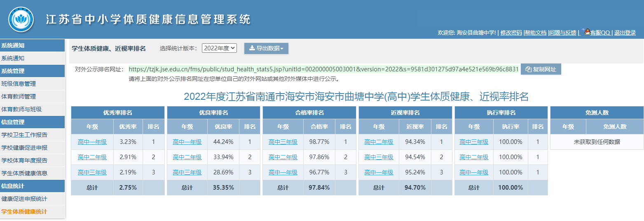Open the 帮助文档 help link
The image size is (644, 221).
(536, 33)
